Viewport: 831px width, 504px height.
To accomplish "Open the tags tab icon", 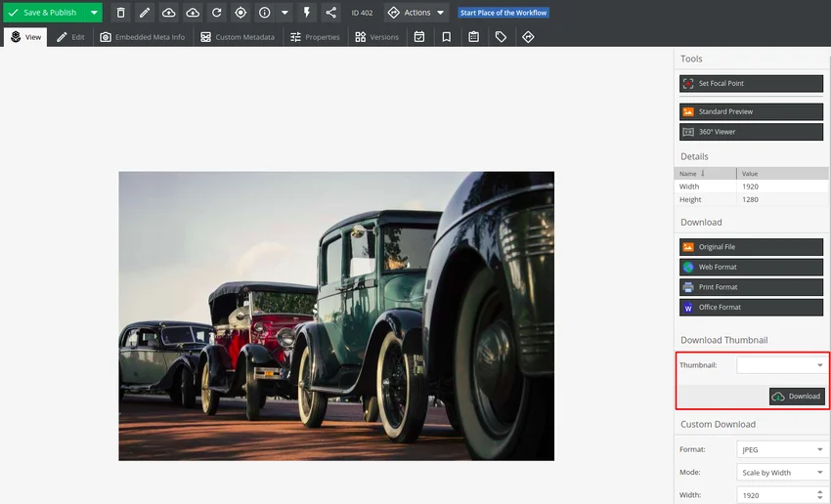I will pos(501,37).
